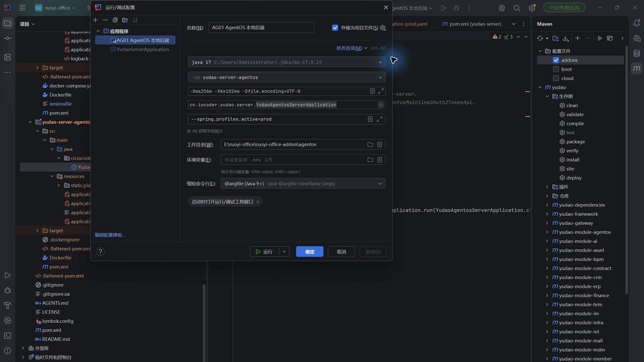
Task: Expand the yudao-module-agentos Maven module
Action: point(547,232)
